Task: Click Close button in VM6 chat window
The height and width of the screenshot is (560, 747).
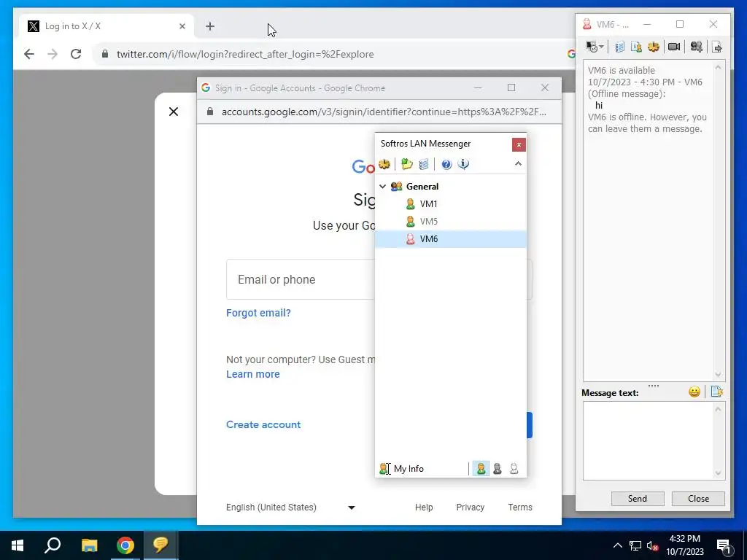Action: click(x=698, y=499)
